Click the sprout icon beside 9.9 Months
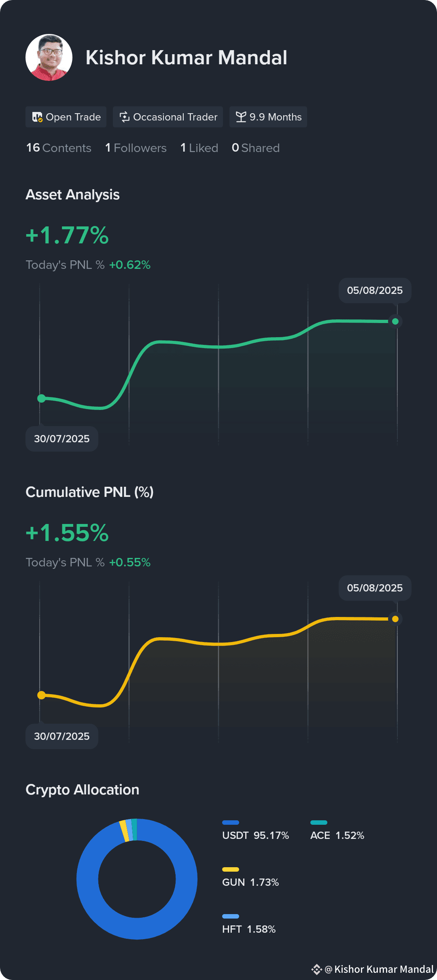Viewport: 437px width, 980px height. (241, 117)
